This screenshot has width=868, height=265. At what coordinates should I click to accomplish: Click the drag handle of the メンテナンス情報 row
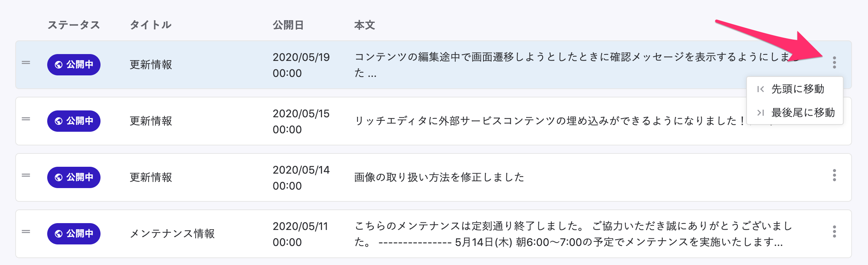[26, 231]
